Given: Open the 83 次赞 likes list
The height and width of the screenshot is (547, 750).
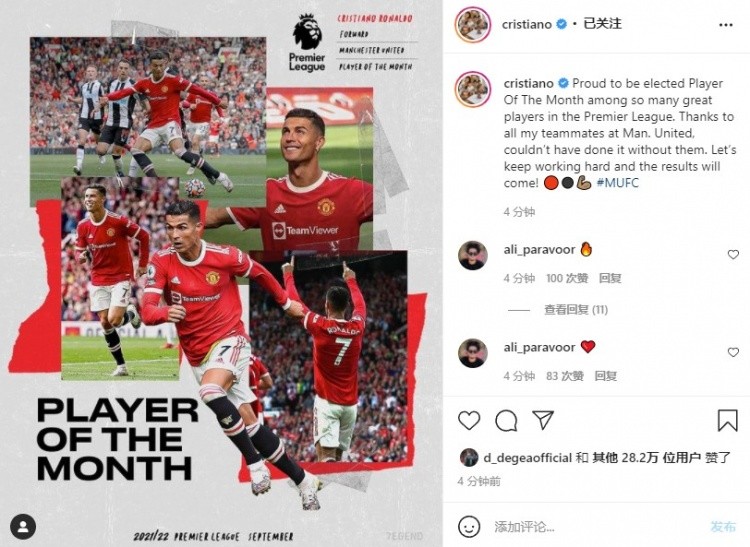Looking at the screenshot, I should [565, 376].
